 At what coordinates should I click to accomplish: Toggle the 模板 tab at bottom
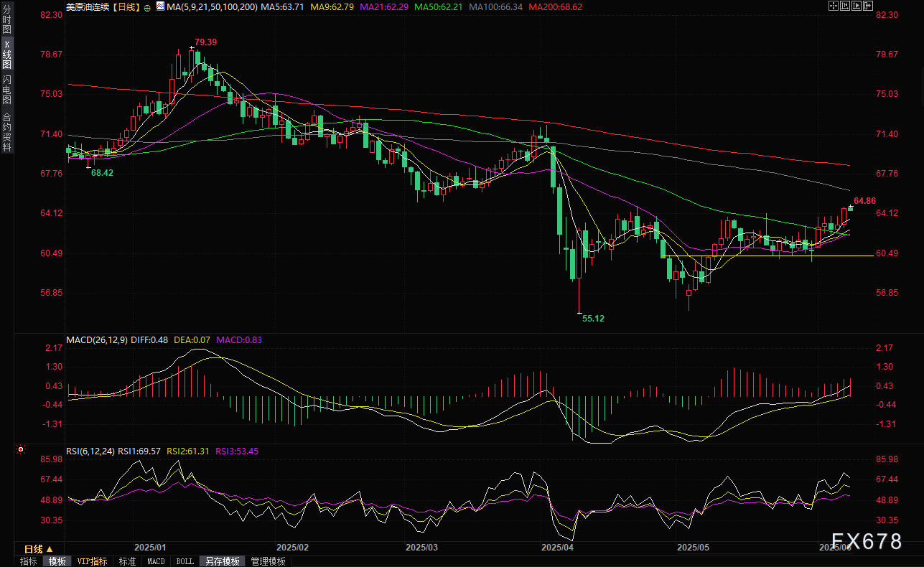coord(57,561)
